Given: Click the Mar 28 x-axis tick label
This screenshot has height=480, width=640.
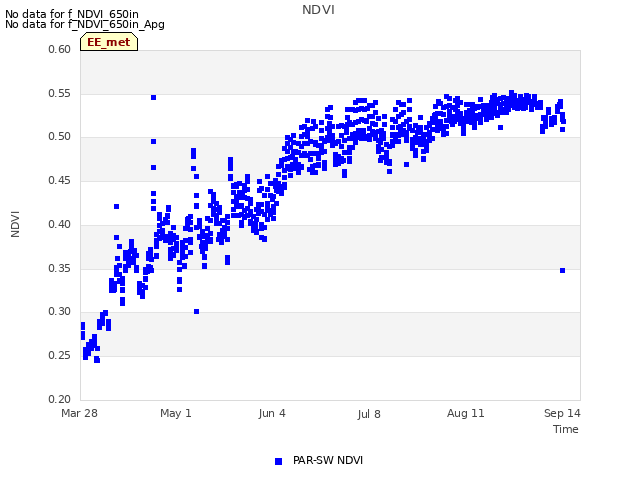Looking at the screenshot, I should click(x=80, y=413).
